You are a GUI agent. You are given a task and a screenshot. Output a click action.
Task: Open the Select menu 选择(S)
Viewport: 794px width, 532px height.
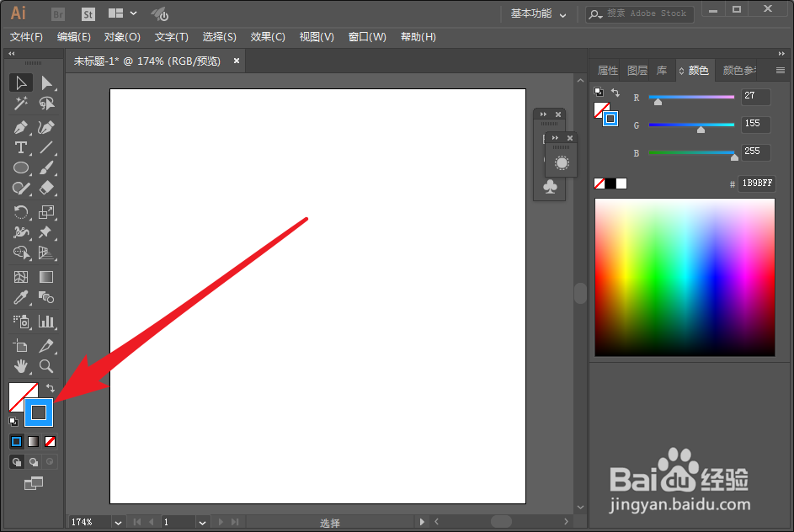point(219,37)
